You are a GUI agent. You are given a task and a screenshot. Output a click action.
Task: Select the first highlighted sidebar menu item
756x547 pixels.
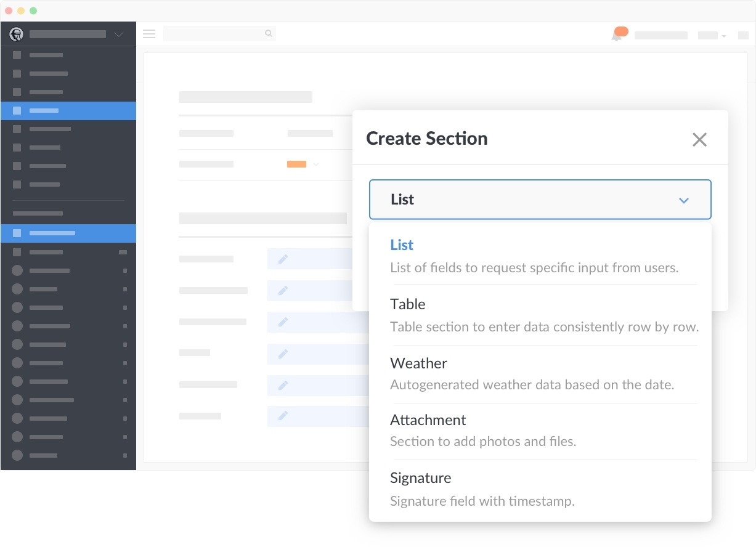tap(68, 110)
